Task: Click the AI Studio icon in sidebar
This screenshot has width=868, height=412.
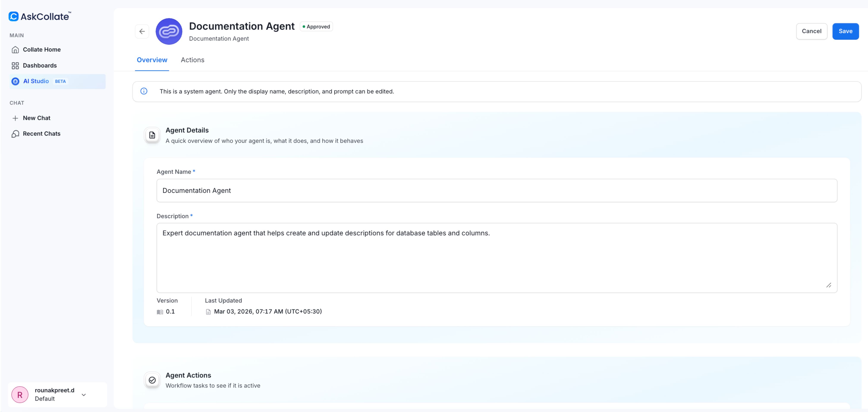Action: coord(16,81)
